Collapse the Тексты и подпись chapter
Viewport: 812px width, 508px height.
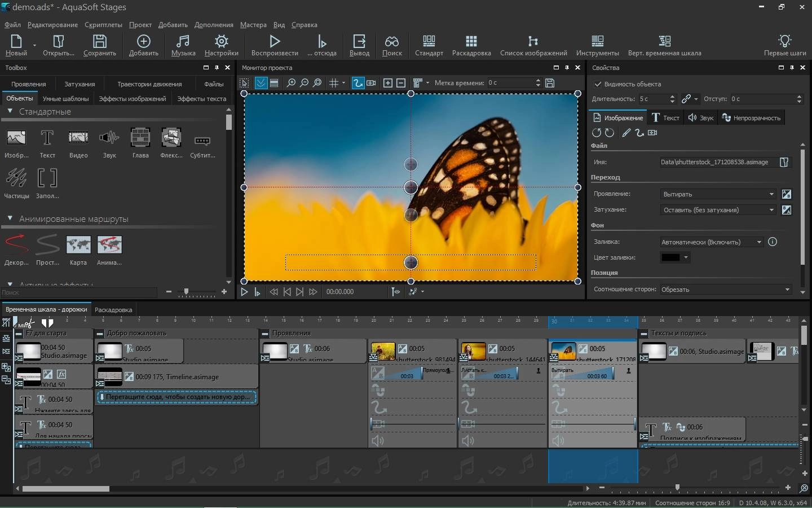[644, 333]
